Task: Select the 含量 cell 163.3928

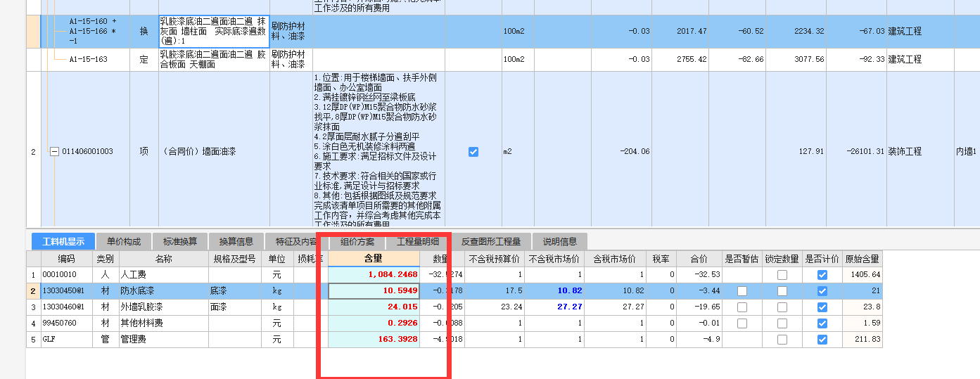Action: point(374,339)
